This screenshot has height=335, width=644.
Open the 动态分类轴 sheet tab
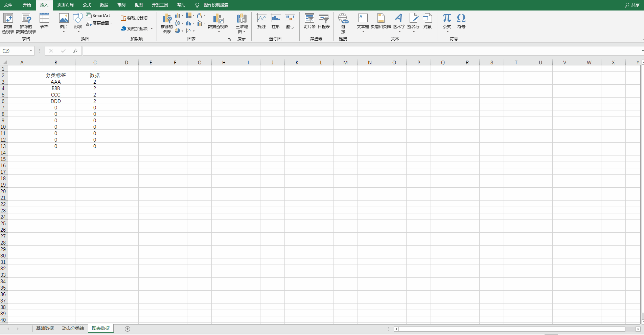pos(73,329)
